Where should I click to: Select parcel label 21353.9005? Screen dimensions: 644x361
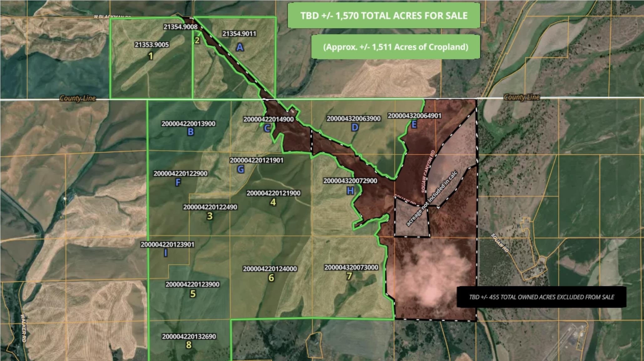point(152,45)
